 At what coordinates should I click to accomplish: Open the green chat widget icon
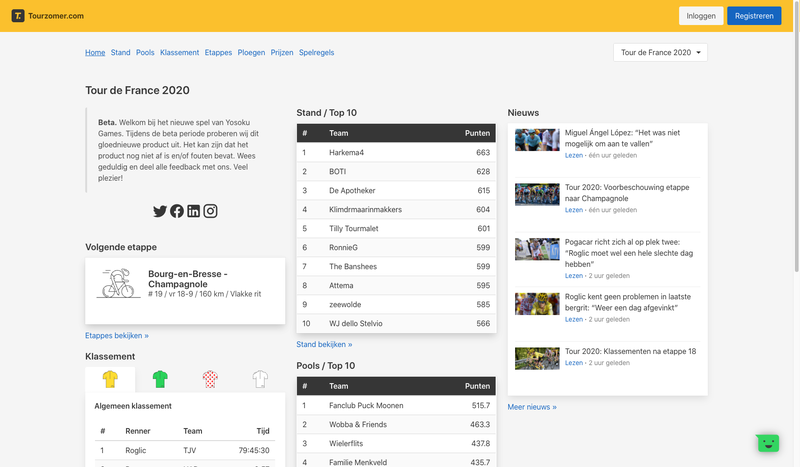[767, 442]
